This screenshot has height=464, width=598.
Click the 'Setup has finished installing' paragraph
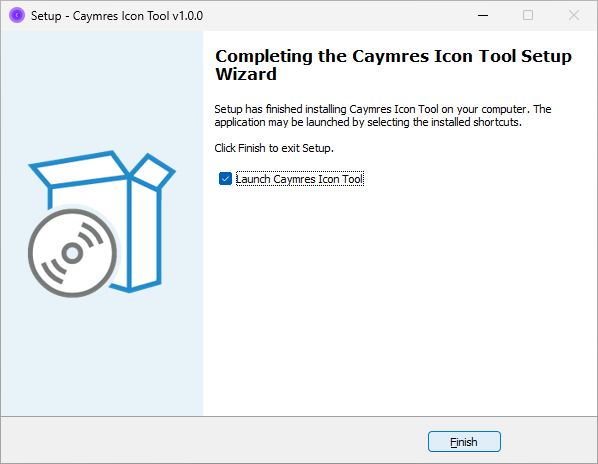pyautogui.click(x=383, y=116)
